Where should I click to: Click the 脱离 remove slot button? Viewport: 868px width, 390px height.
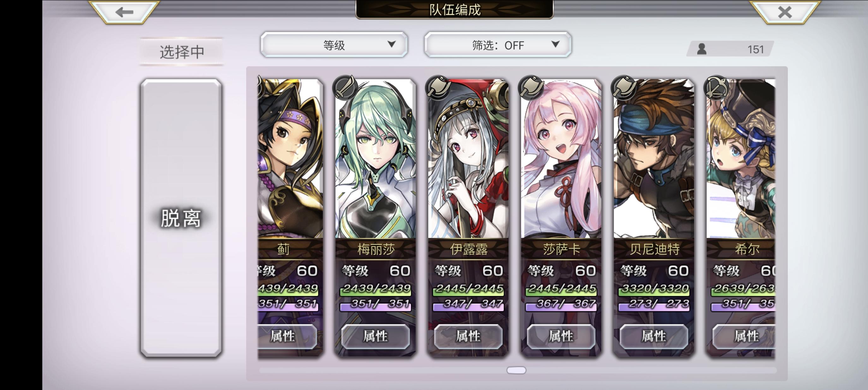181,218
